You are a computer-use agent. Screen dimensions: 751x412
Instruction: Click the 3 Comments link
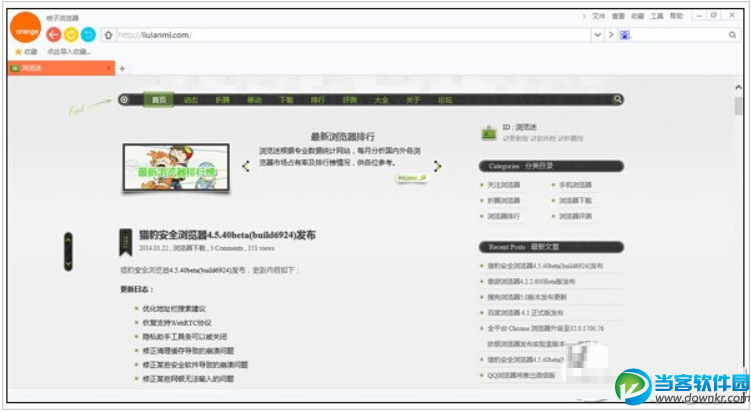pyautogui.click(x=227, y=248)
